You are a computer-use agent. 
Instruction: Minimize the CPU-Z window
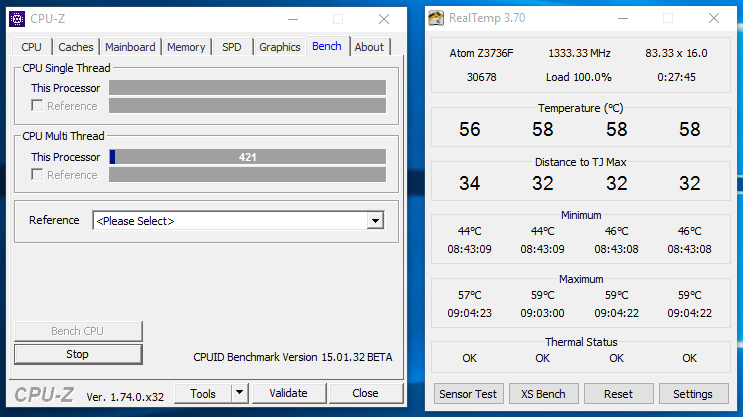293,19
